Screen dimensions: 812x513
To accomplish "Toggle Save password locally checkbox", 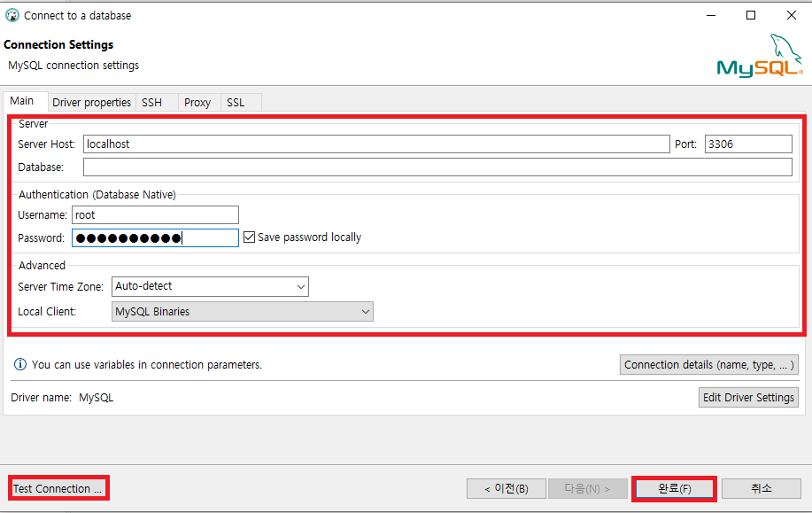I will tap(249, 237).
